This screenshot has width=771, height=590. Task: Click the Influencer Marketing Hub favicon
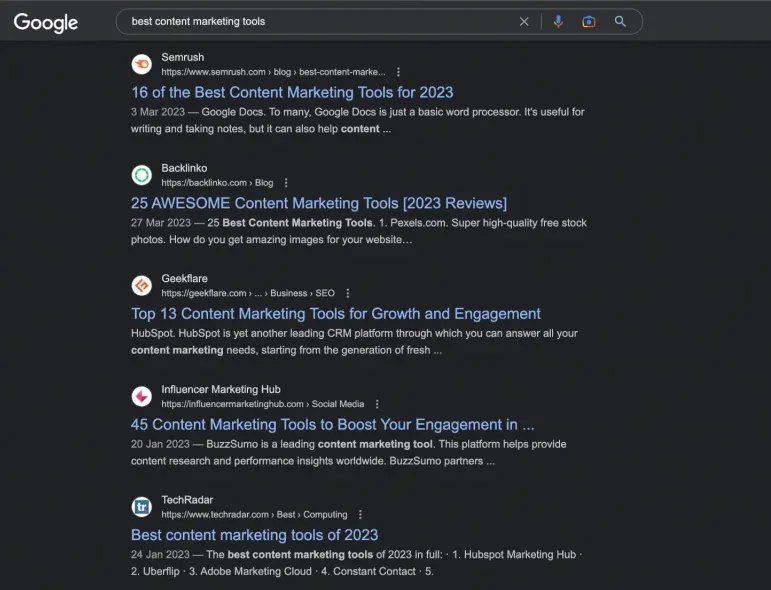coord(142,397)
